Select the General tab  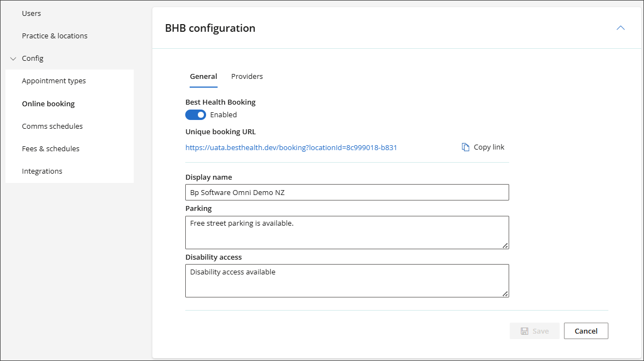pos(203,77)
